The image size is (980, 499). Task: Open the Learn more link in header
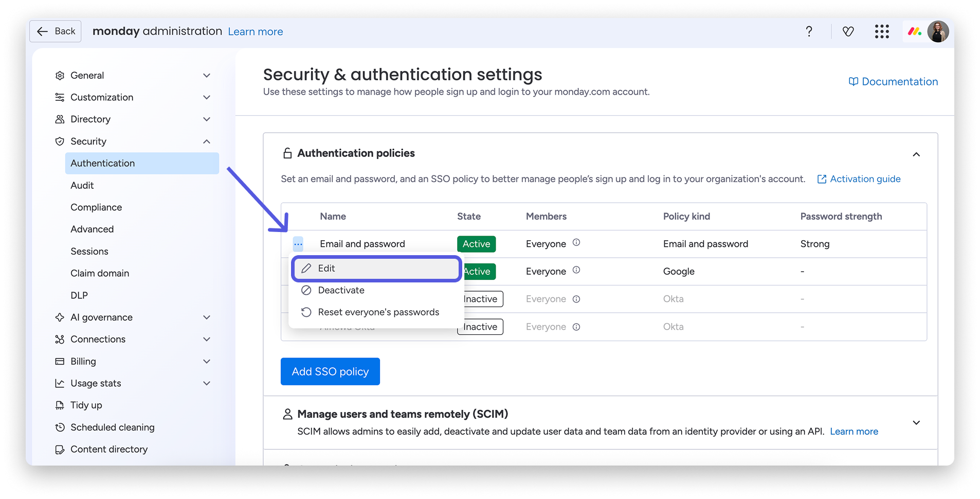tap(256, 32)
